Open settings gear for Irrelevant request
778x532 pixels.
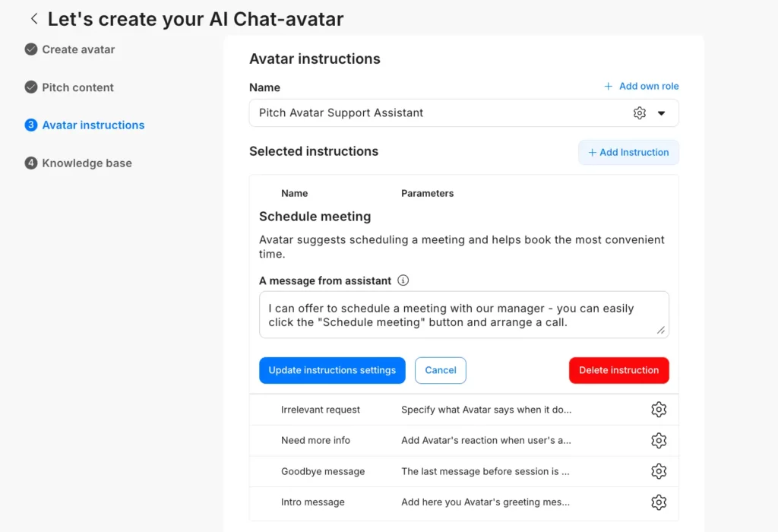point(658,410)
